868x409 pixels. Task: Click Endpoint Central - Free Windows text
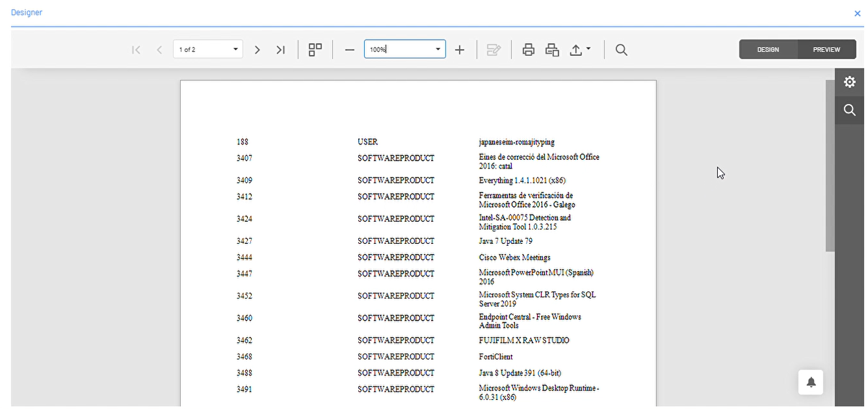[x=530, y=321]
